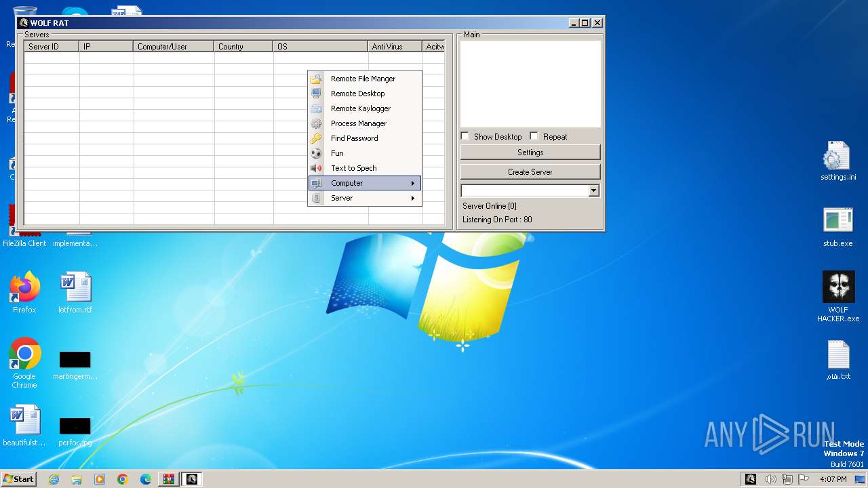Select the Firefox desktop shortcut
This screenshot has height=488, width=868.
(24, 292)
